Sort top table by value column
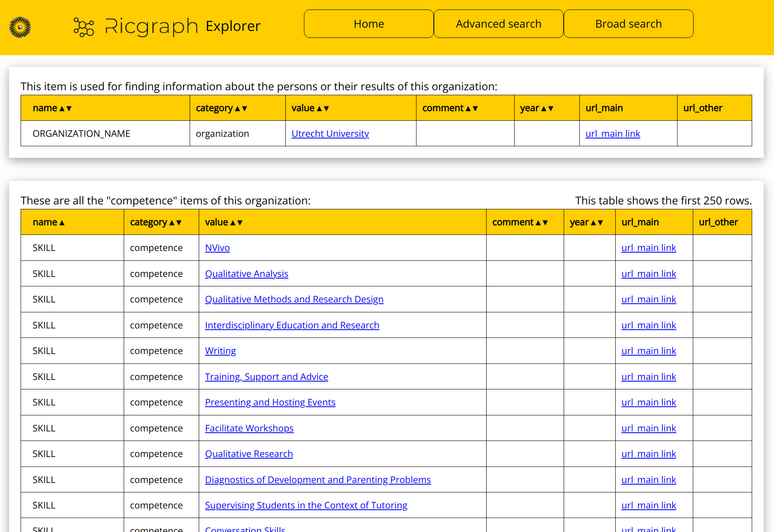774x532 pixels. [x=310, y=108]
